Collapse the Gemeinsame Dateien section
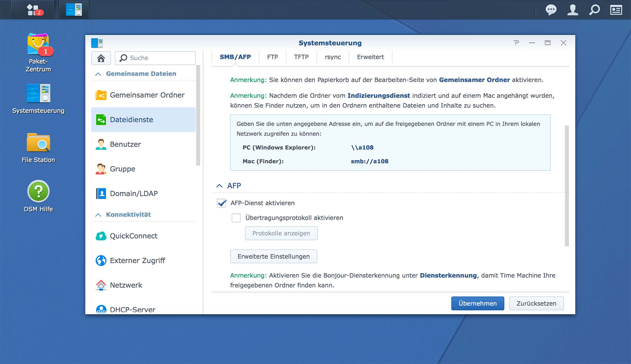The height and width of the screenshot is (364, 631). [x=98, y=74]
